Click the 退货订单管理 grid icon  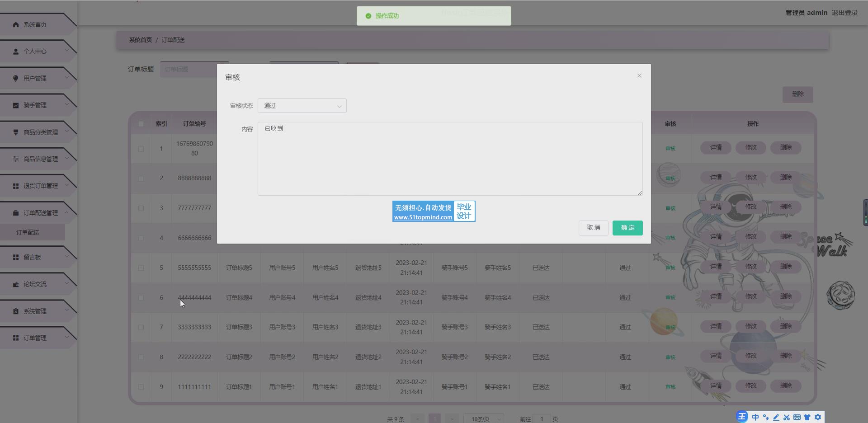pyautogui.click(x=16, y=186)
